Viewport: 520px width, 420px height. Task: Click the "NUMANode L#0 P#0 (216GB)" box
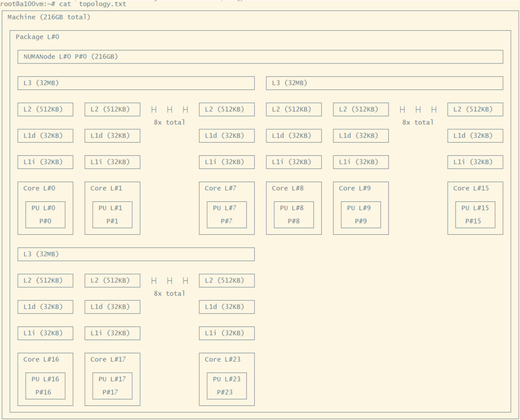point(260,57)
